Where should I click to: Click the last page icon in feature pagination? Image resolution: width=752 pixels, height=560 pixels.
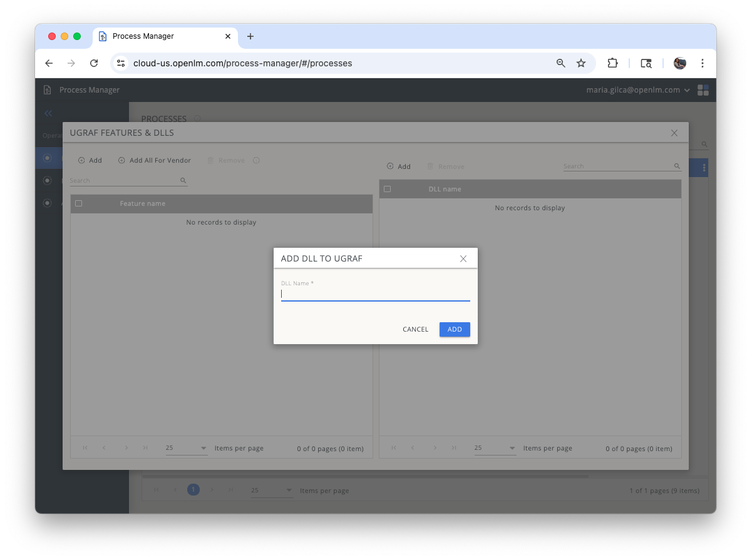(x=145, y=448)
